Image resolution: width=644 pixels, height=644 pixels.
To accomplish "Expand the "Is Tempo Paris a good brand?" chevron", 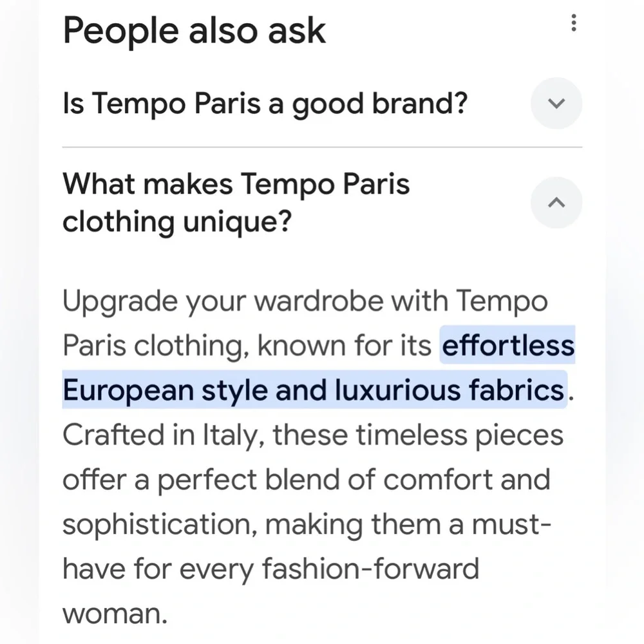I will pos(556,103).
